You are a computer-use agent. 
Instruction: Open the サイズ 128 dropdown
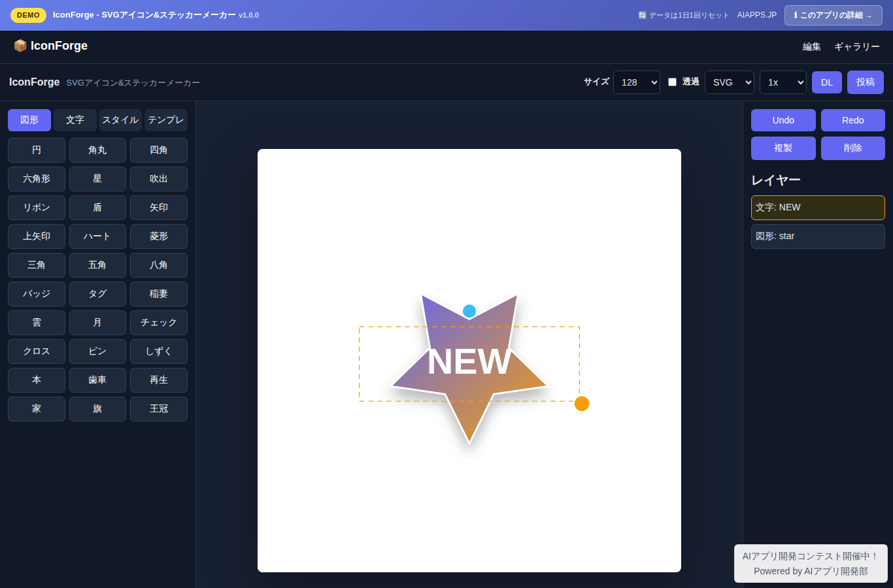(x=637, y=82)
